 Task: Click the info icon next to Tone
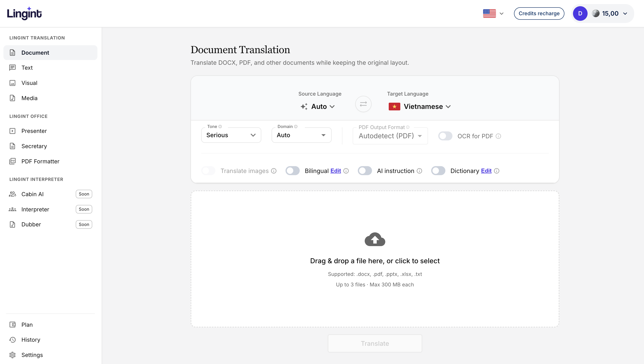[220, 126]
